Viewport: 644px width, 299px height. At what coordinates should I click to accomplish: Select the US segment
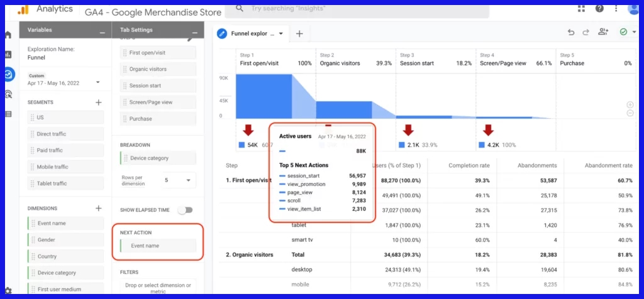(x=65, y=117)
